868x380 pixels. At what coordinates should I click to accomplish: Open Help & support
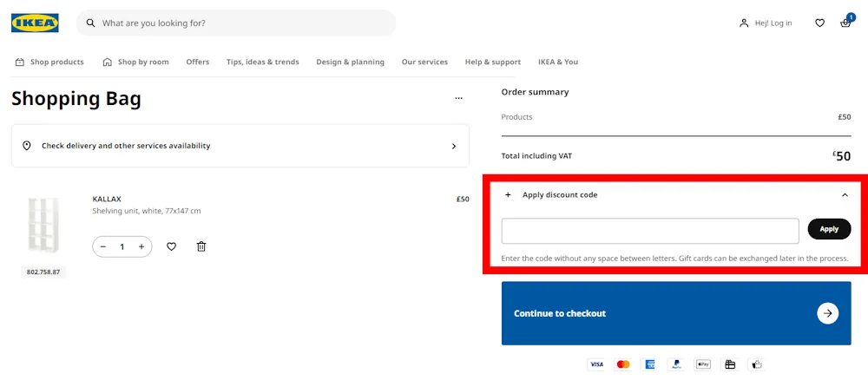click(493, 62)
